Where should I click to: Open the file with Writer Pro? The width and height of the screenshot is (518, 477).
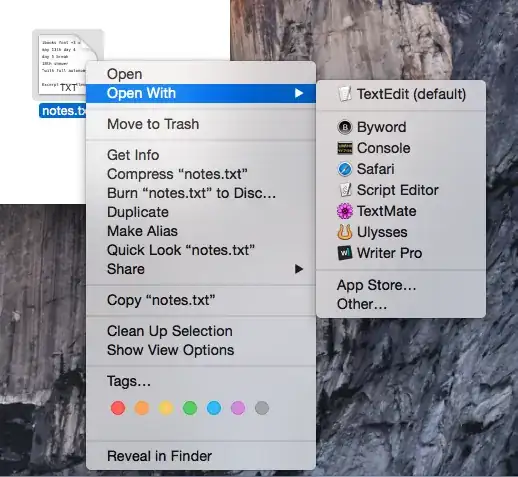pos(401,253)
